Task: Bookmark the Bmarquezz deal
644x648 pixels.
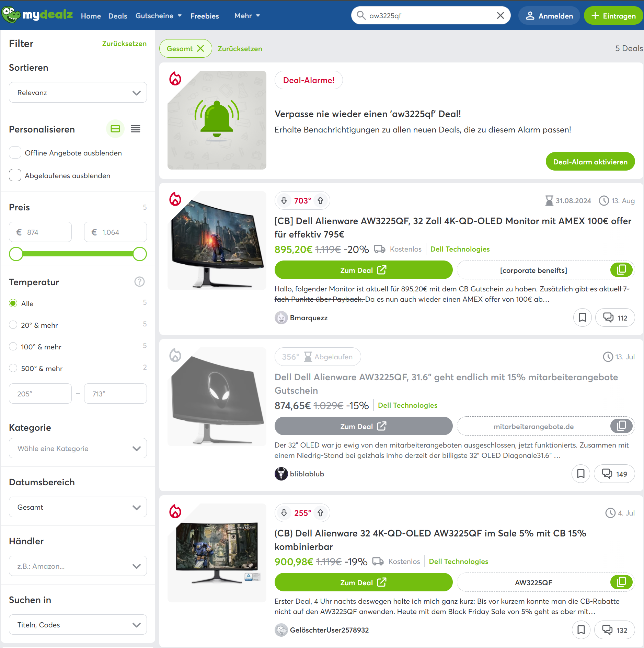Action: [583, 317]
